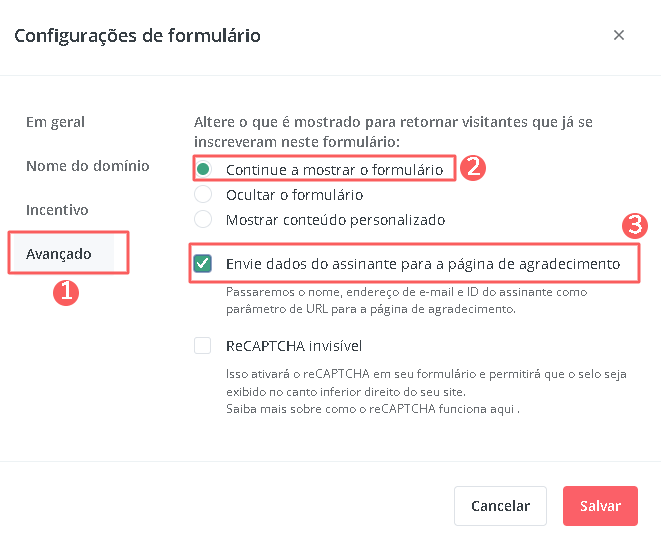Open the Em geral section
Viewport: 661px width, 545px height.
55,122
